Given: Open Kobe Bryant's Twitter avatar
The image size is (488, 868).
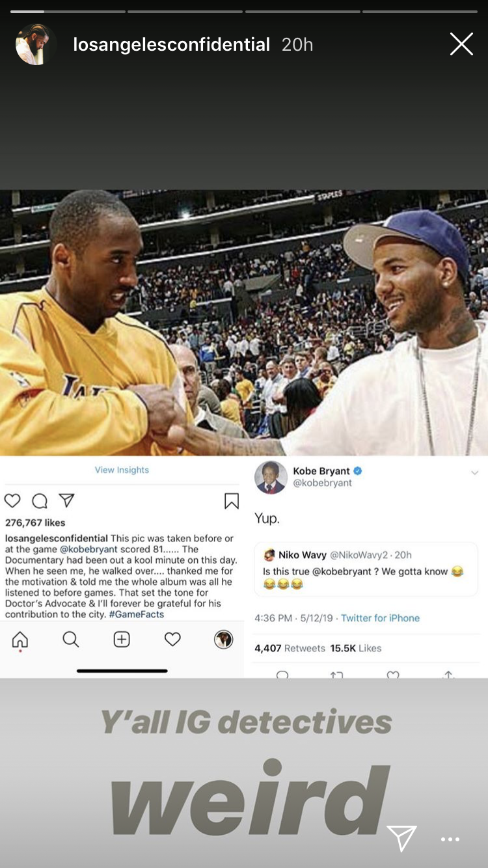Looking at the screenshot, I should pyautogui.click(x=271, y=478).
